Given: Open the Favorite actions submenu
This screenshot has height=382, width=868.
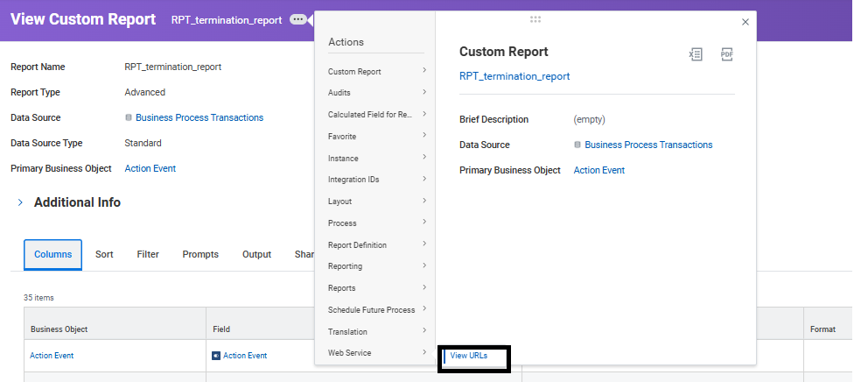Looking at the screenshot, I should (376, 136).
